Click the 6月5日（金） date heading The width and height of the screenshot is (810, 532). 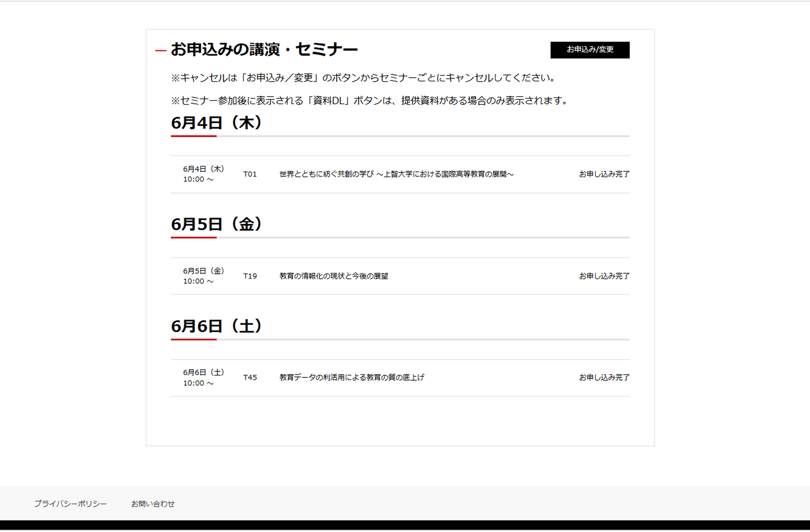pos(217,224)
